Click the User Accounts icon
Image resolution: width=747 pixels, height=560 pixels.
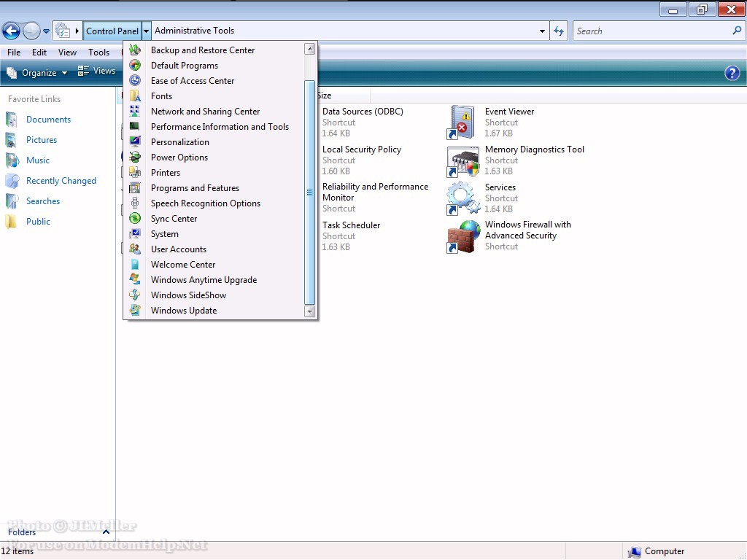tap(135, 249)
